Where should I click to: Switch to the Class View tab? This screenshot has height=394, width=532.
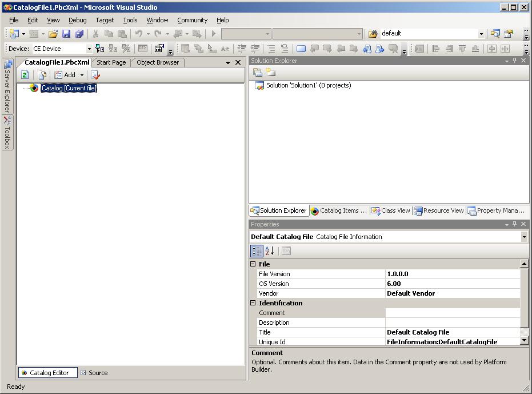point(390,210)
